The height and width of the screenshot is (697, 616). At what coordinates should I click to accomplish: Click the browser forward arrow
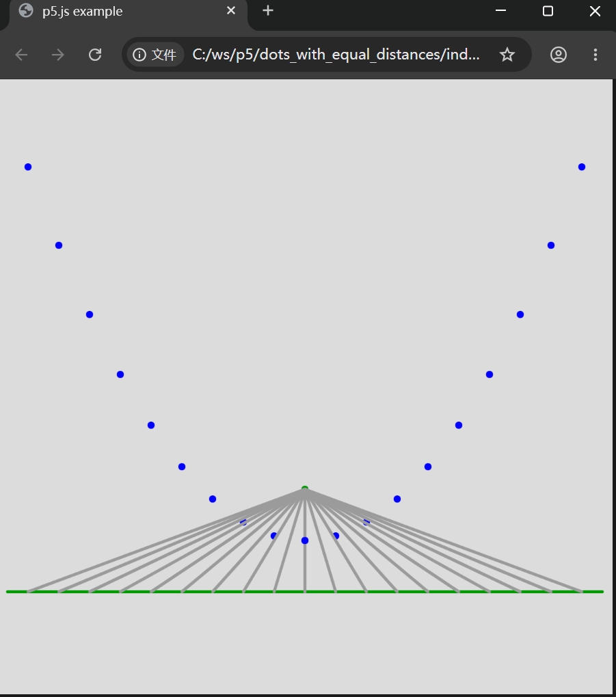[x=58, y=55]
